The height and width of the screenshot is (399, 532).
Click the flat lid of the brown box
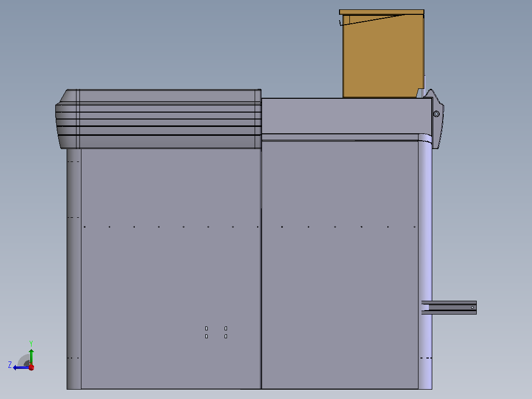tap(381, 12)
